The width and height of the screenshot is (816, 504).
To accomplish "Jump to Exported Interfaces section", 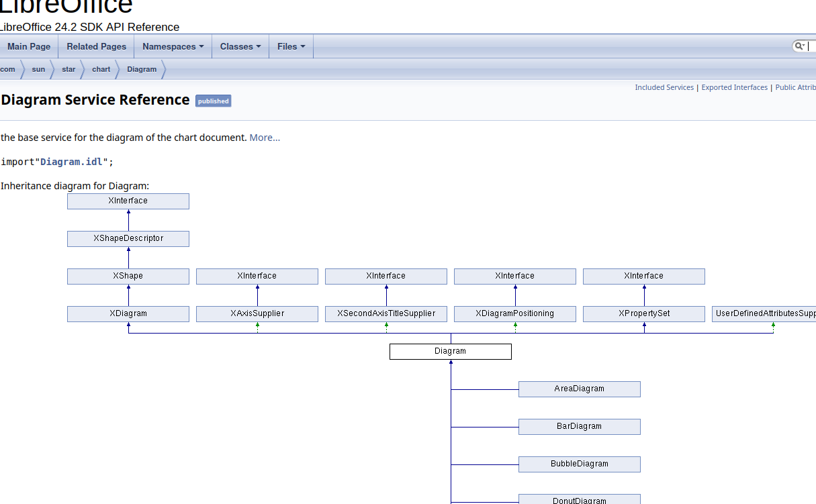I will [x=734, y=87].
